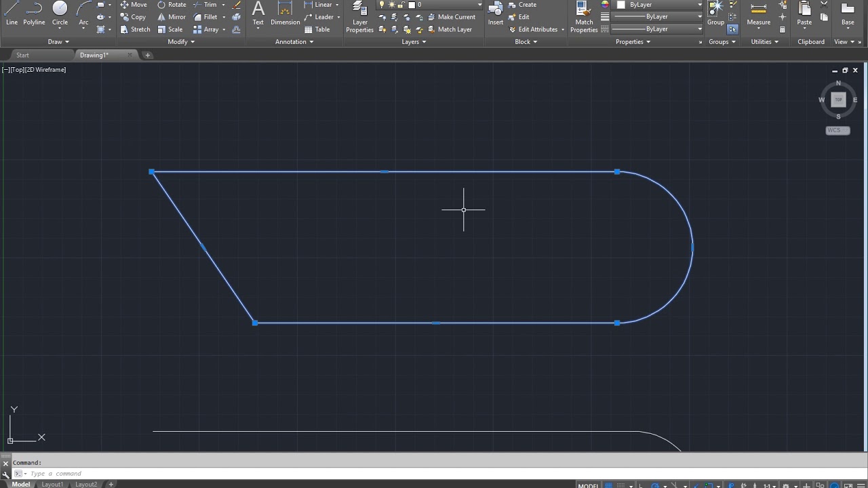The image size is (868, 488).
Task: Toggle snap mode in status bar
Action: pos(621,485)
